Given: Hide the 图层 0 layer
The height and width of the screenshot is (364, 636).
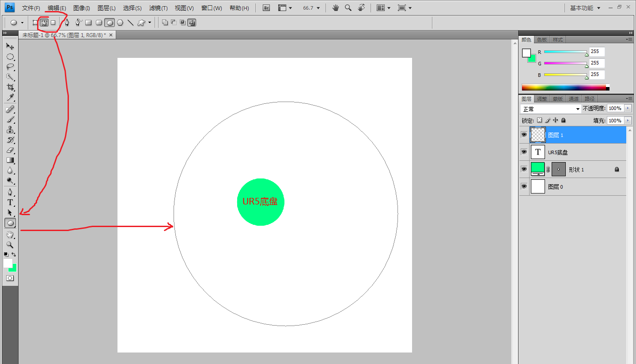Looking at the screenshot, I should coord(524,186).
